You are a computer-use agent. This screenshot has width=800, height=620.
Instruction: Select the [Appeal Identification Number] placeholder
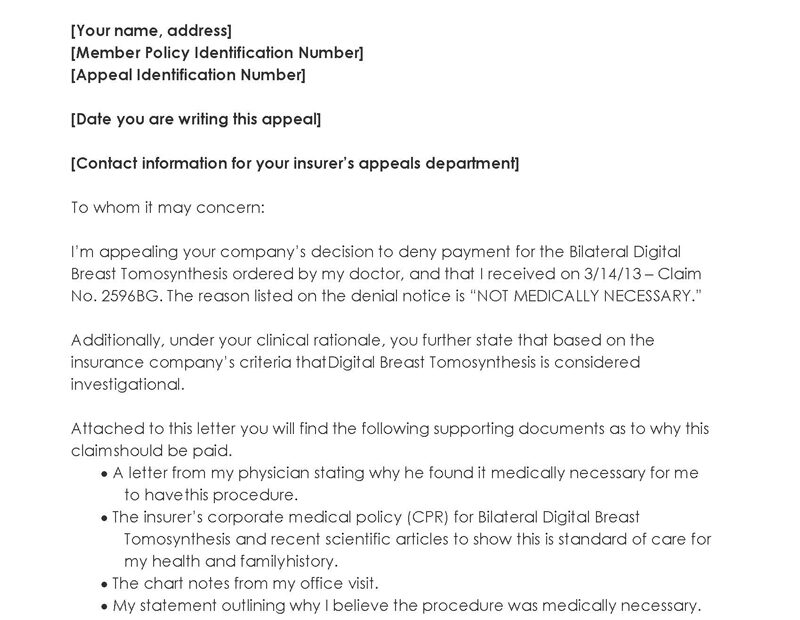[x=188, y=75]
